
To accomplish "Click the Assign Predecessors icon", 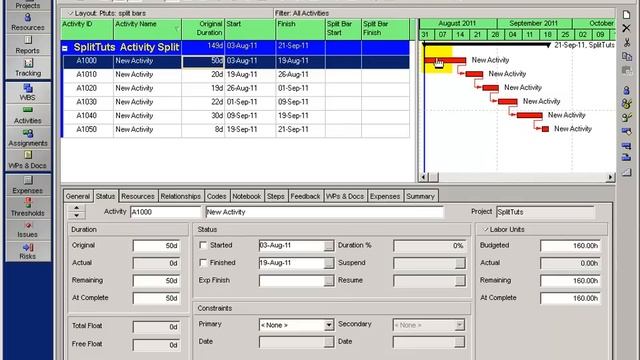I will [x=627, y=145].
